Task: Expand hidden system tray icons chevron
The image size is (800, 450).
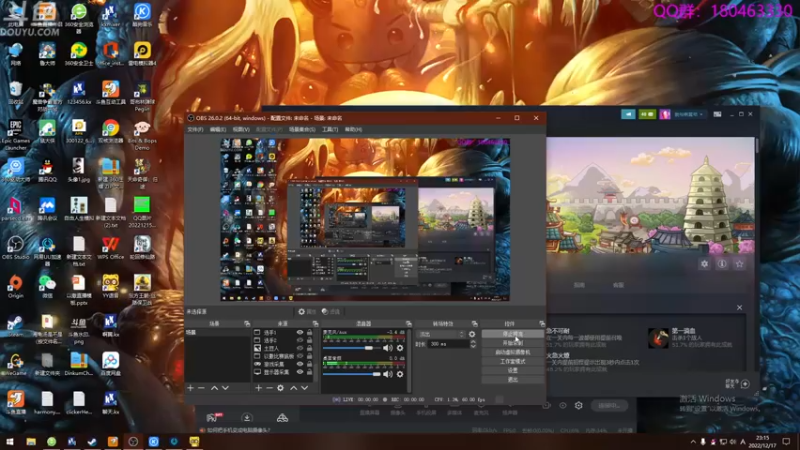Action: coord(693,442)
